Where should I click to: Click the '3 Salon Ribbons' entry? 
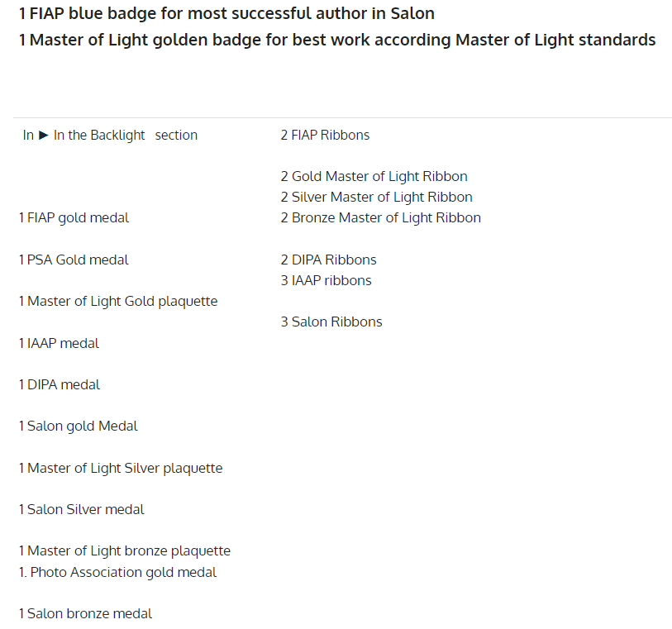pyautogui.click(x=331, y=322)
